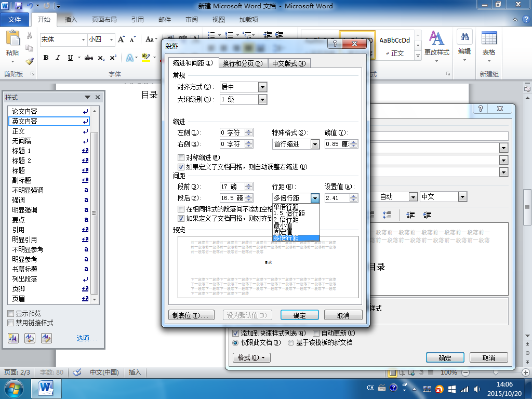Click the New Style icon in the 样式 pane
532x399 pixels.
(13, 338)
